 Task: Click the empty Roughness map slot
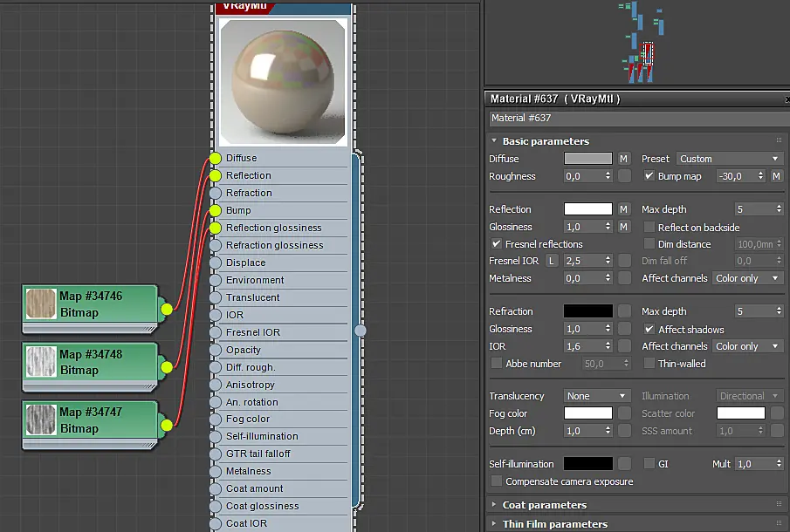[624, 176]
